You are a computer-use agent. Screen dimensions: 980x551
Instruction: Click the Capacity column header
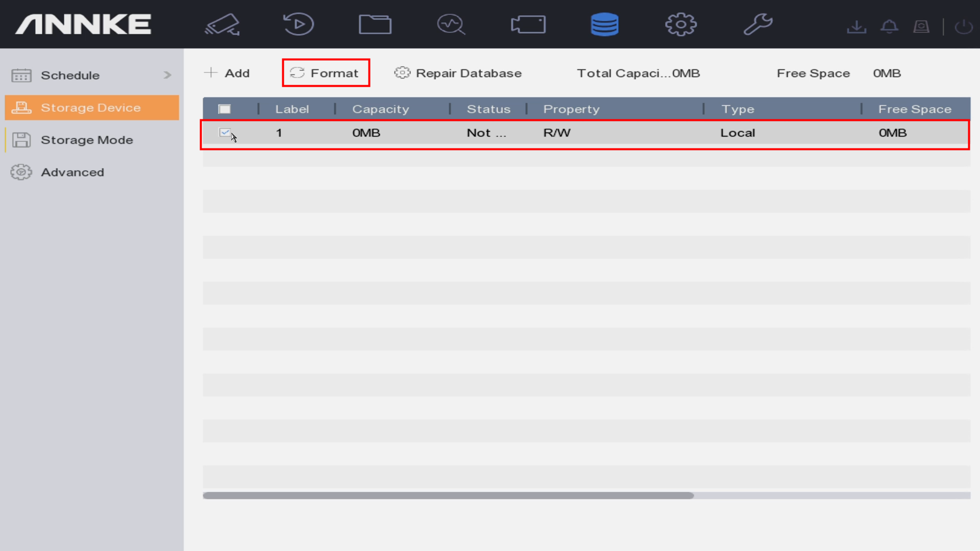(x=381, y=109)
